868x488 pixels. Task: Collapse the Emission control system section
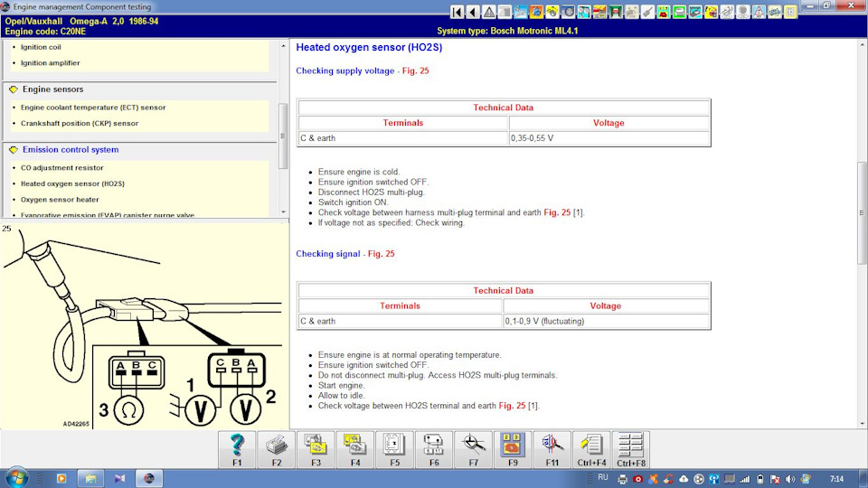coord(14,149)
